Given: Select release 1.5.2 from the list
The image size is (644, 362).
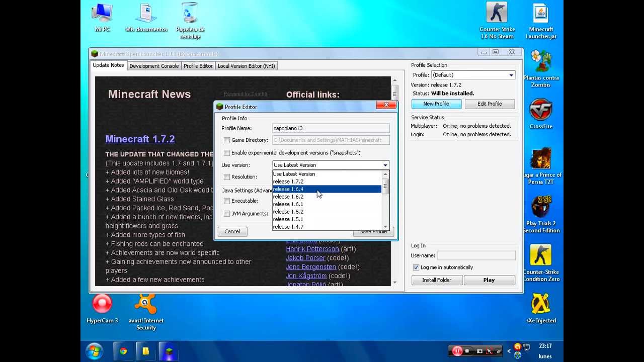Looking at the screenshot, I should tap(327, 212).
